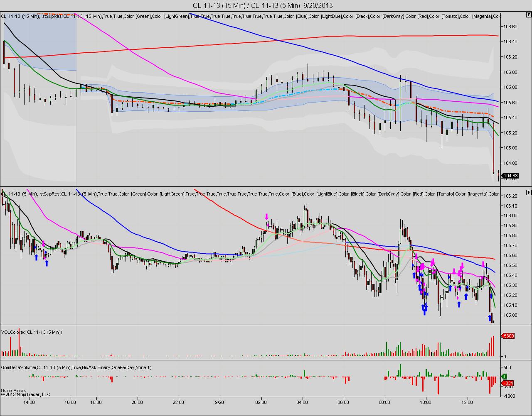Click the 106.60 price axis label
The height and width of the screenshot is (416, 532).
click(510, 27)
